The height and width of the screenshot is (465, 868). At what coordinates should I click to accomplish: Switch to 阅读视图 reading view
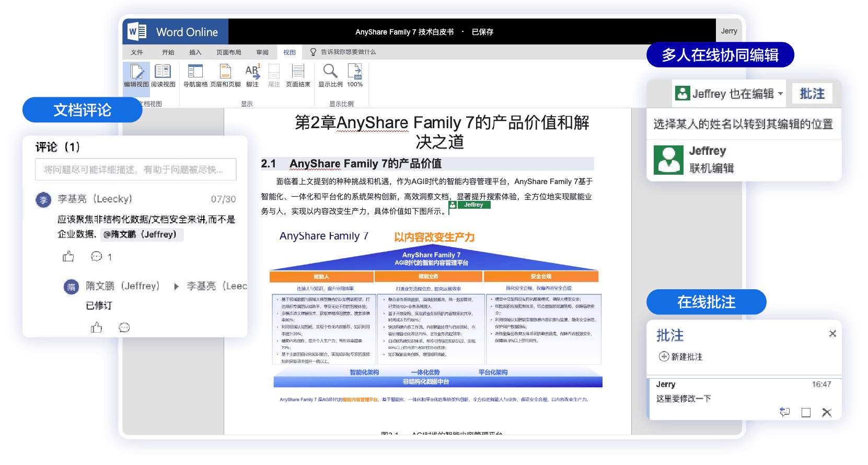tap(163, 71)
